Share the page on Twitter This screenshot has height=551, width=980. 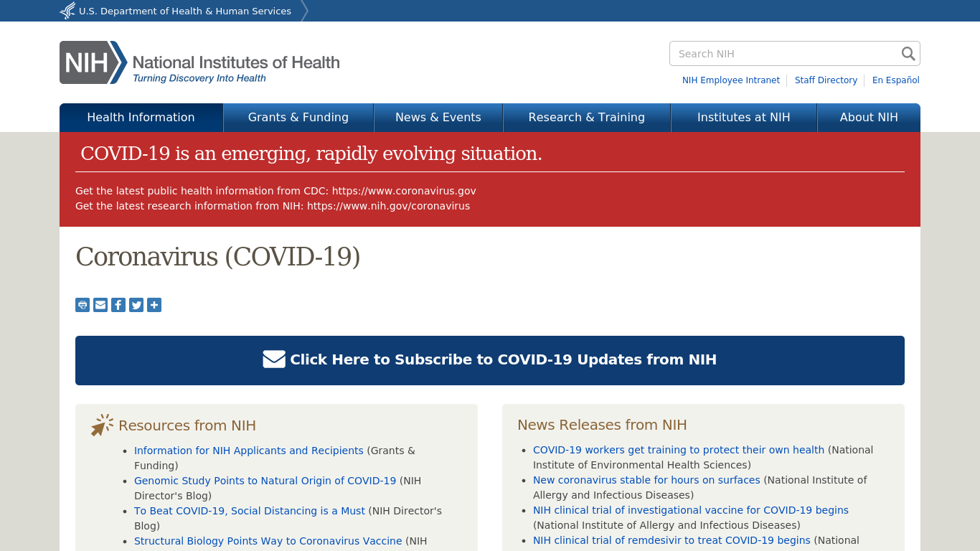click(x=136, y=305)
